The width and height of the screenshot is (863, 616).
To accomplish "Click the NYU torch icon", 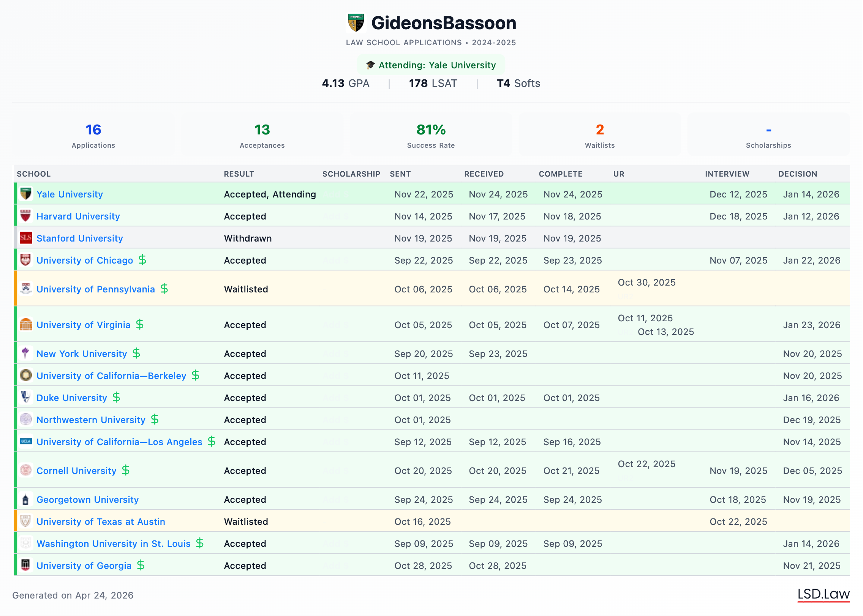I will click(x=25, y=353).
